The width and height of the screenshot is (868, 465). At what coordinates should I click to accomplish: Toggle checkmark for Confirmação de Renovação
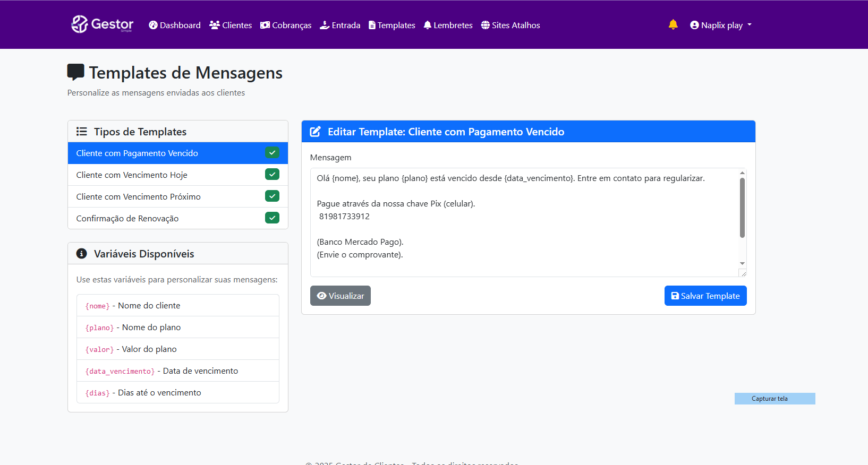[x=272, y=218]
